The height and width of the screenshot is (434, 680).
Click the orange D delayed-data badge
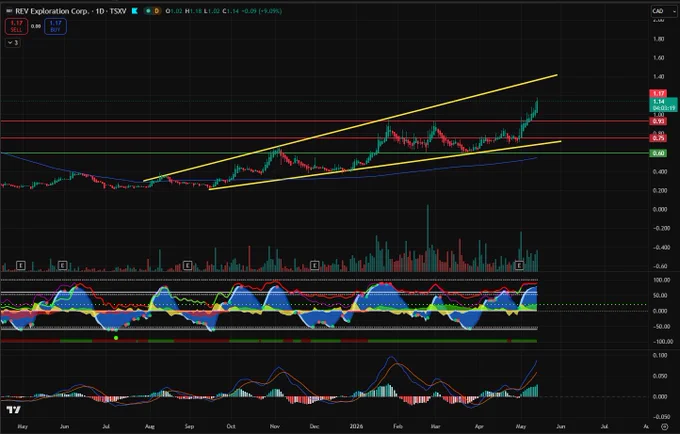157,11
